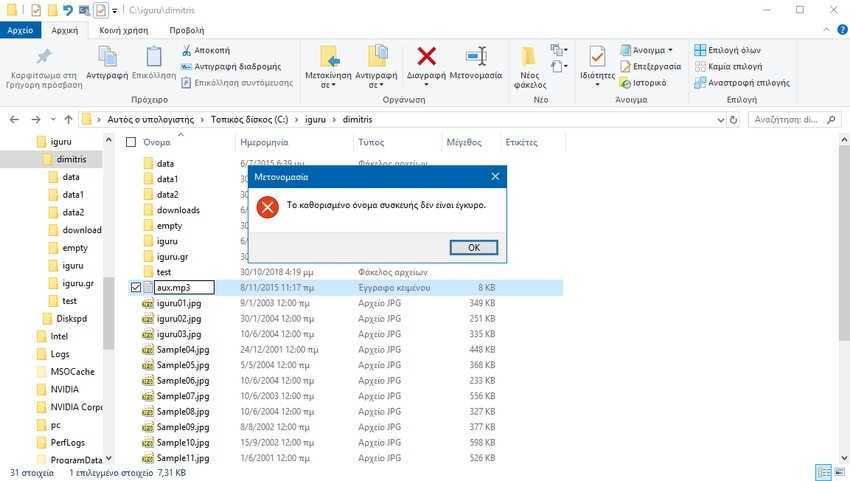This screenshot has height=481, width=850.
Task: Click the Up one level arrow
Action: 68,119
